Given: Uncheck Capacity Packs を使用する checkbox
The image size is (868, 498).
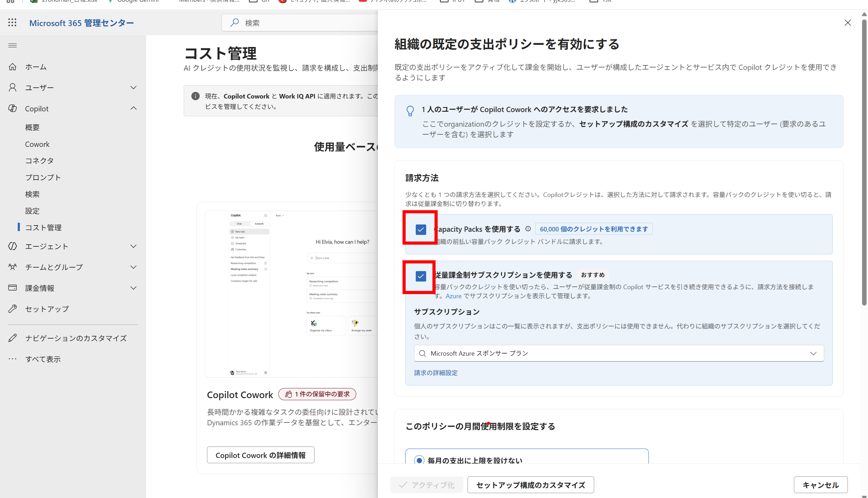Looking at the screenshot, I should [421, 229].
